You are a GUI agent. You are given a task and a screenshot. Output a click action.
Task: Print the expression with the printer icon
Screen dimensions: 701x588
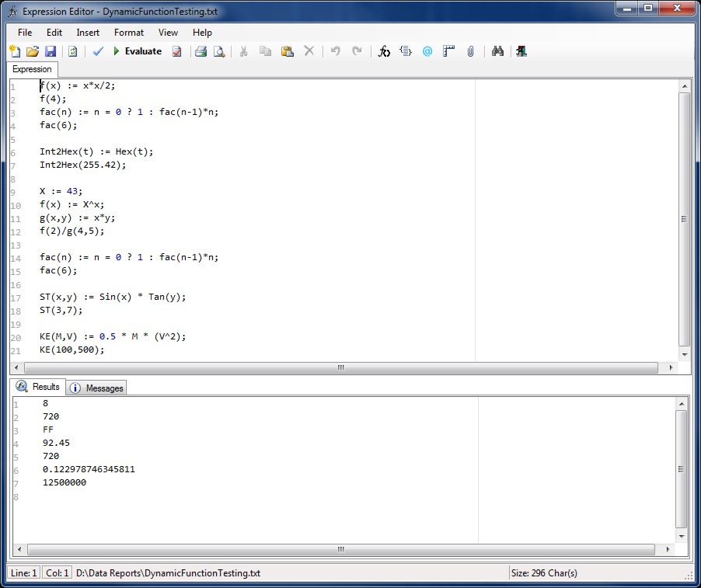(x=201, y=51)
